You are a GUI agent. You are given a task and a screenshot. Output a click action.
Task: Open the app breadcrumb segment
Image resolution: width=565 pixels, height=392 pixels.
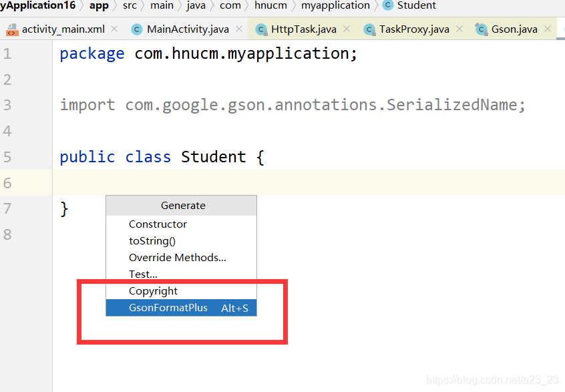99,5
